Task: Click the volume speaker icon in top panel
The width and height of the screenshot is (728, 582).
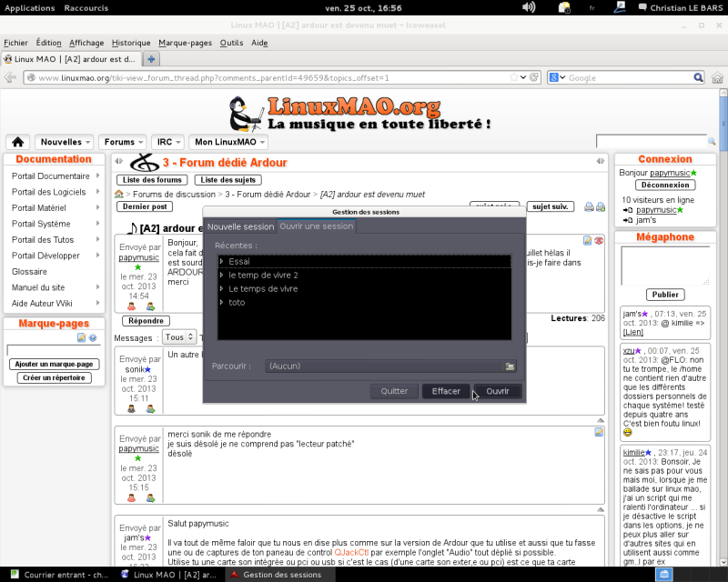Action: click(x=529, y=7)
